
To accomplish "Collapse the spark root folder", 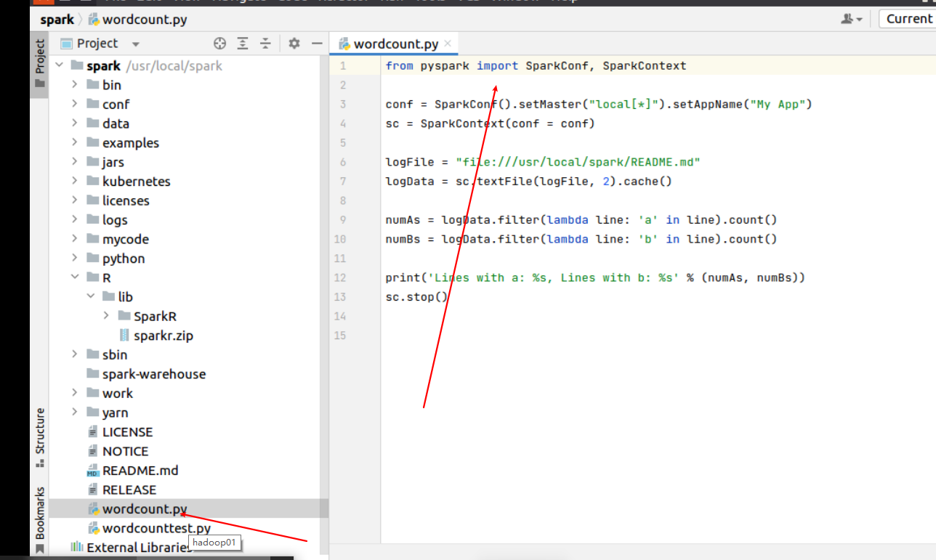I will tap(59, 65).
